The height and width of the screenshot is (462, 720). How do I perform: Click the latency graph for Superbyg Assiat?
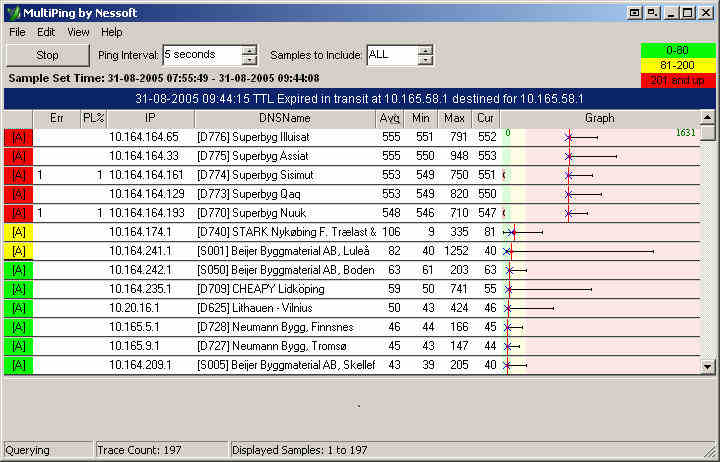coord(601,156)
